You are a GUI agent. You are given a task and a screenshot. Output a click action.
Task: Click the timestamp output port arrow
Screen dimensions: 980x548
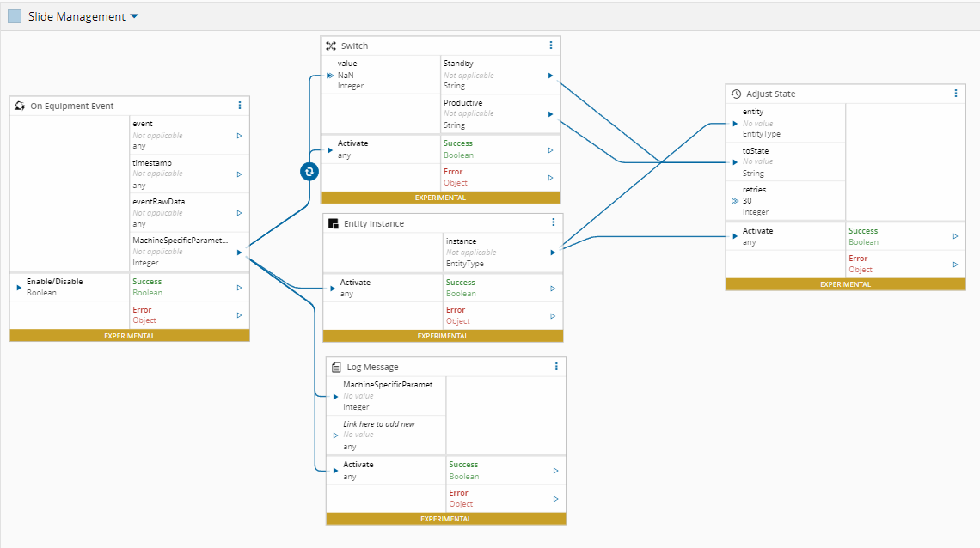pyautogui.click(x=239, y=174)
